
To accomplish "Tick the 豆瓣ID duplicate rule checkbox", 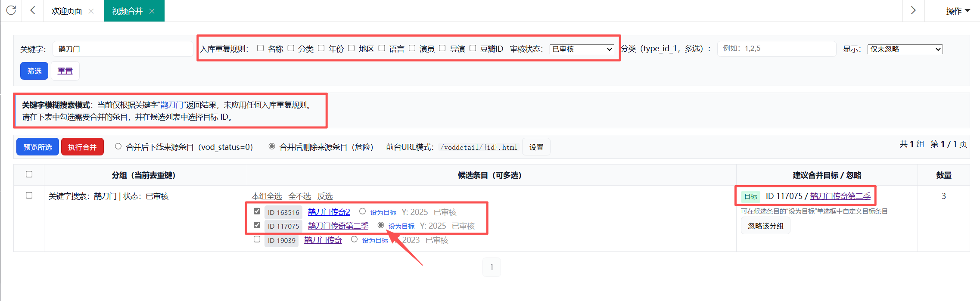I will coord(473,48).
